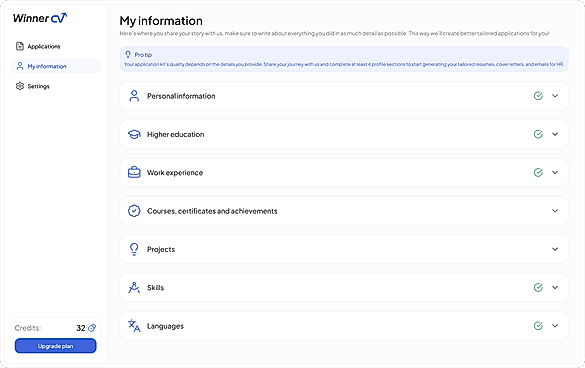Click the Personal information title
The image size is (585, 368).
[x=181, y=96]
